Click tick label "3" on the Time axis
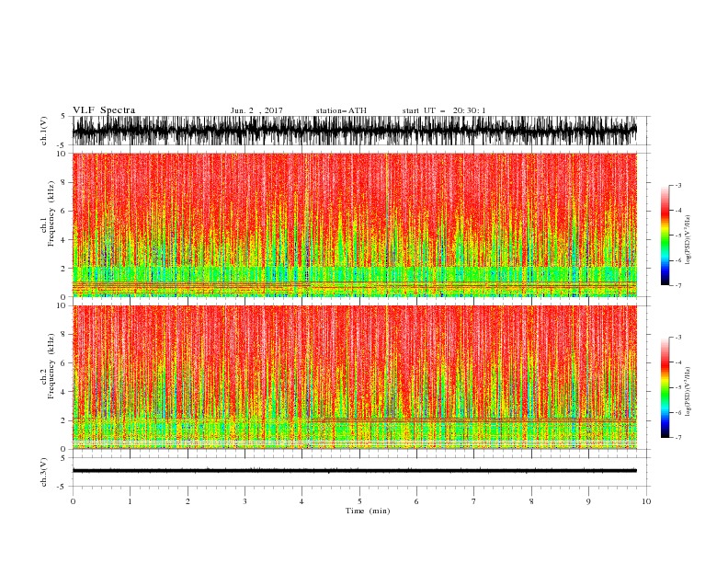The height and width of the screenshot is (563, 728). tap(245, 501)
